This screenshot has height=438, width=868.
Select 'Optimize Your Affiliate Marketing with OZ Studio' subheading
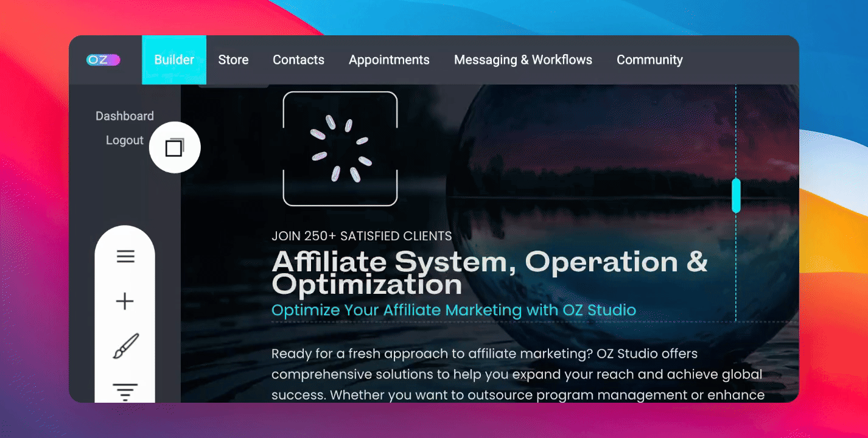tap(453, 310)
